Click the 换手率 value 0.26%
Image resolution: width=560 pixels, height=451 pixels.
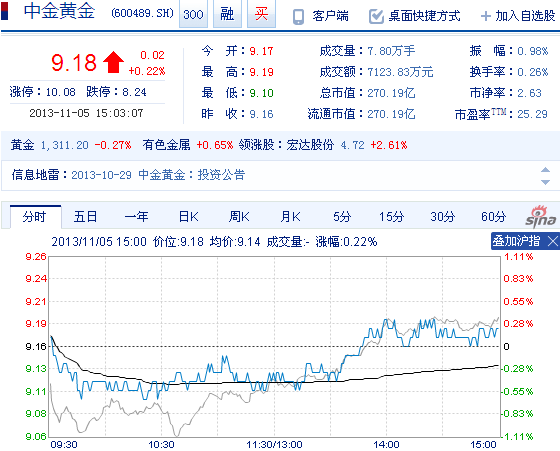532,72
